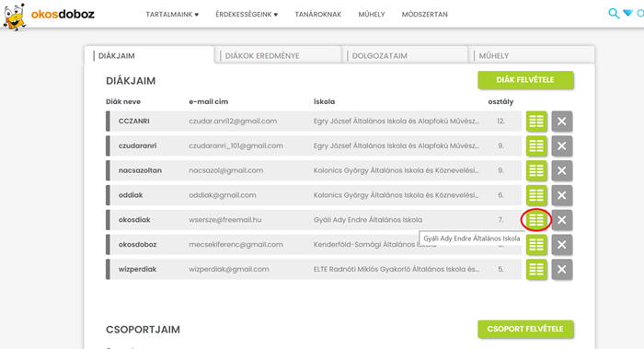Click the DIÁK FELVÉTELE button
The width and height of the screenshot is (644, 349).
pos(525,80)
